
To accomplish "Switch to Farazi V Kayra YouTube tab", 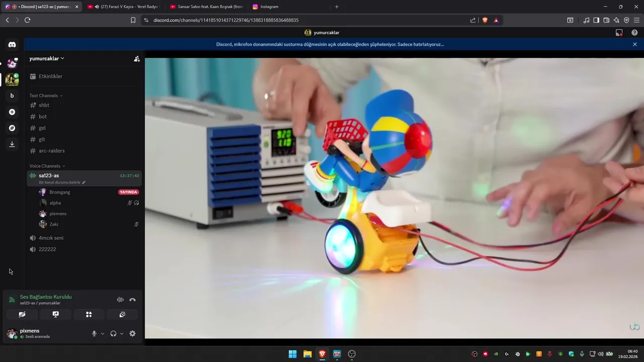I will pos(124,7).
